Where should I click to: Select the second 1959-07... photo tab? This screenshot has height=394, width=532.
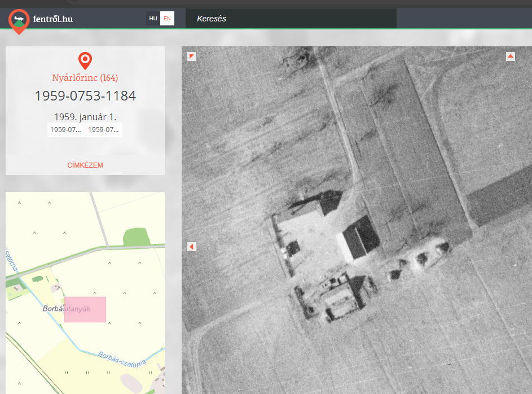(x=104, y=130)
